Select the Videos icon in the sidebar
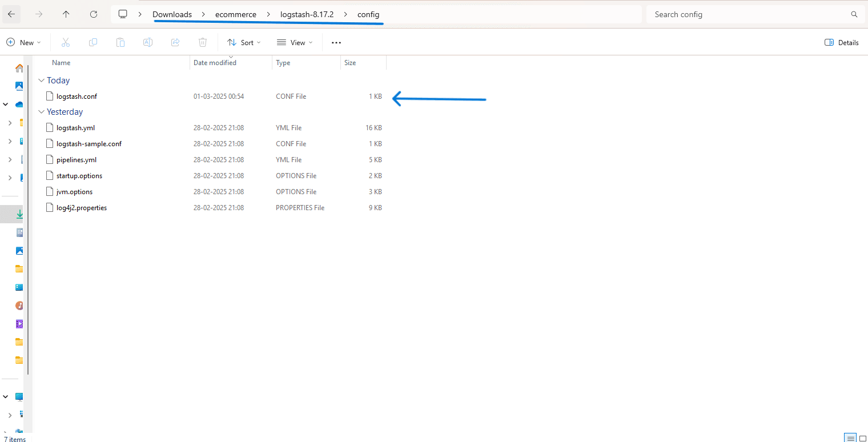The image size is (868, 442). (x=19, y=324)
